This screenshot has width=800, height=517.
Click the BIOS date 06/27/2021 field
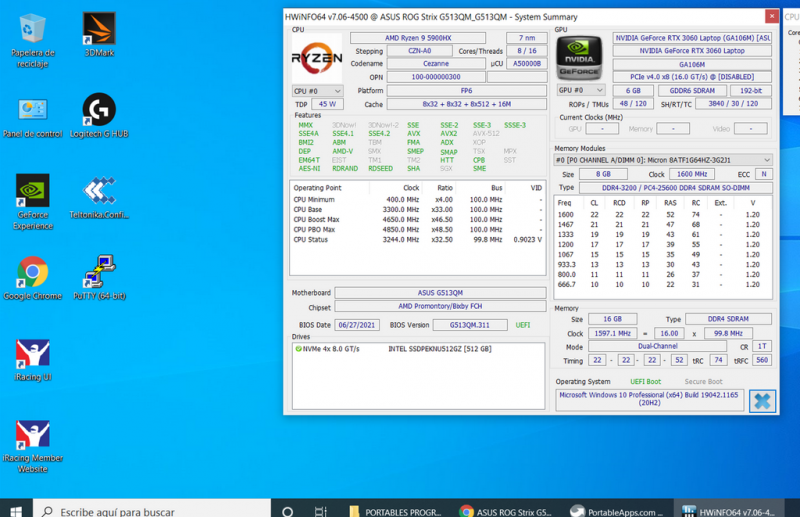tap(357, 325)
